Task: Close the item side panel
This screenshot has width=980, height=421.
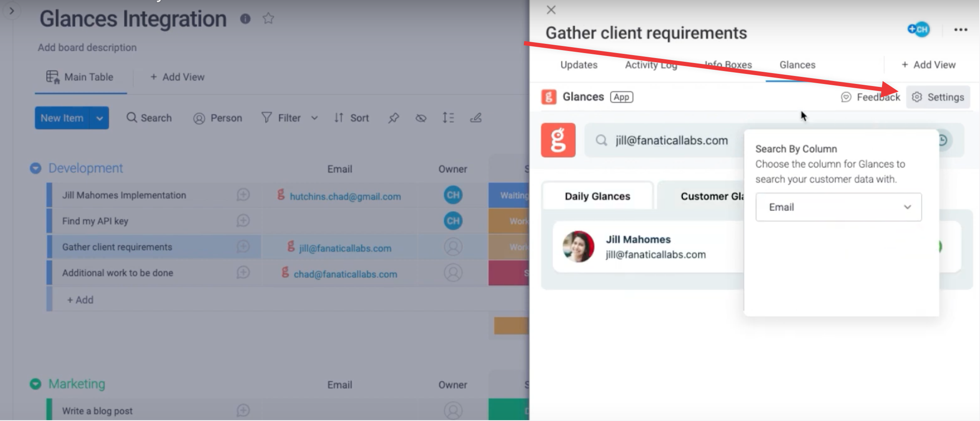Action: [551, 10]
